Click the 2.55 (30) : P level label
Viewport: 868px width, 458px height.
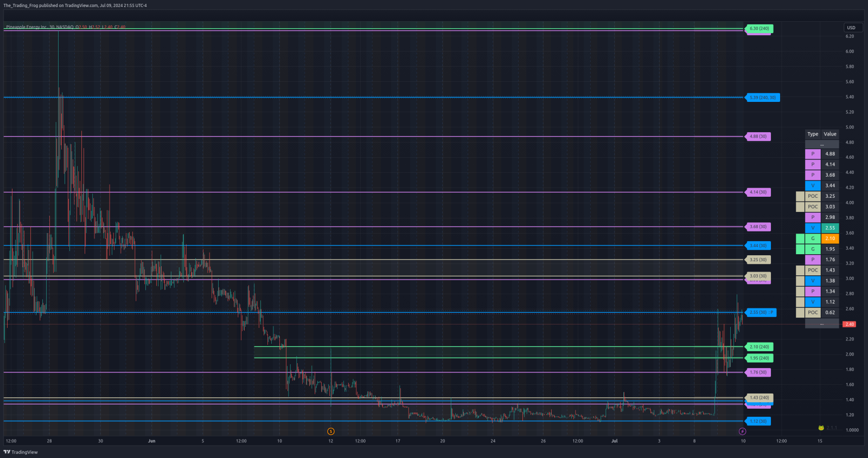[761, 313]
